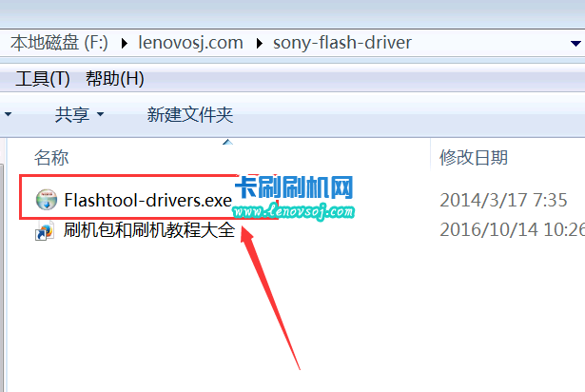Screen dimensions: 585x392
Task: Click the Flashtool-drivers.exe installer icon
Action: [47, 200]
